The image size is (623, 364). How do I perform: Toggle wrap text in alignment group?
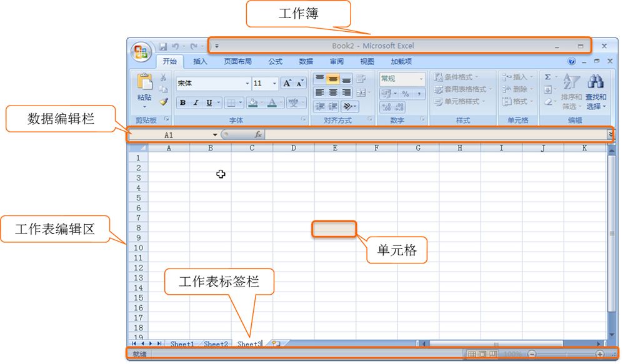(361, 79)
